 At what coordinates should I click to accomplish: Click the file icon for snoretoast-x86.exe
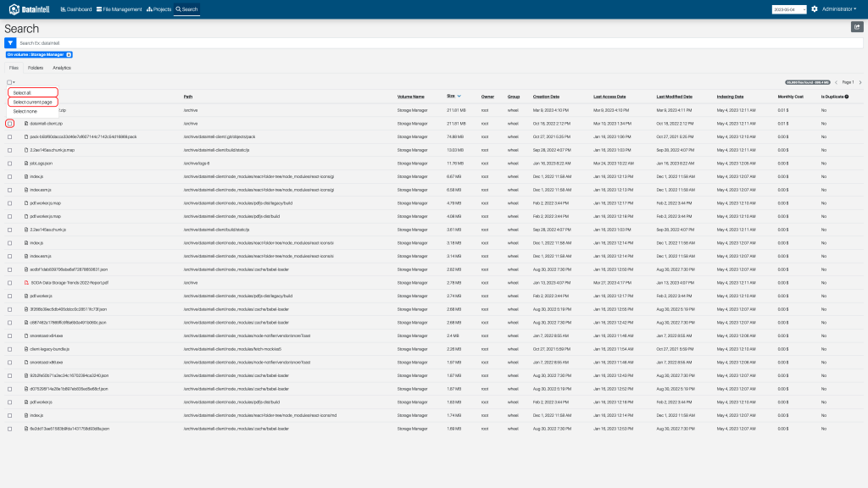pyautogui.click(x=26, y=363)
